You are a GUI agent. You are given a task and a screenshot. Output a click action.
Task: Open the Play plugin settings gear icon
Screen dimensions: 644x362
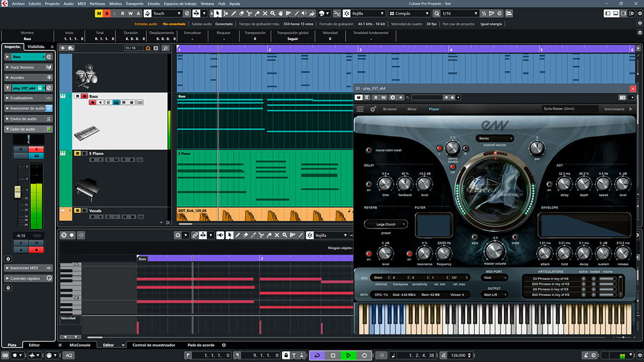click(x=373, y=109)
